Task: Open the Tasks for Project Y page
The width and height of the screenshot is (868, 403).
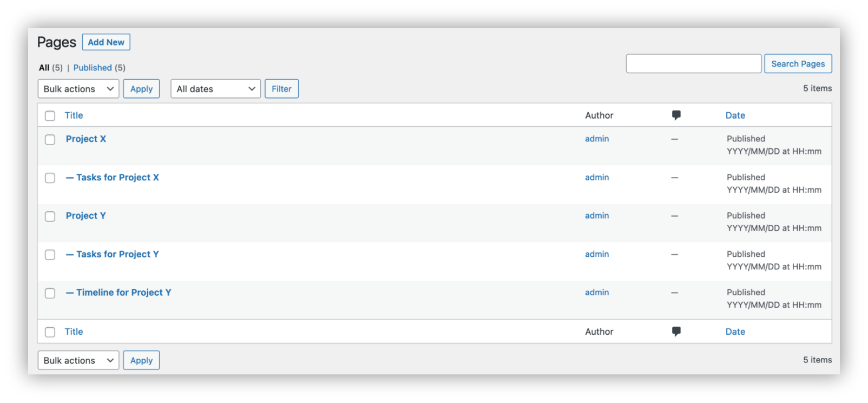Action: pos(113,254)
